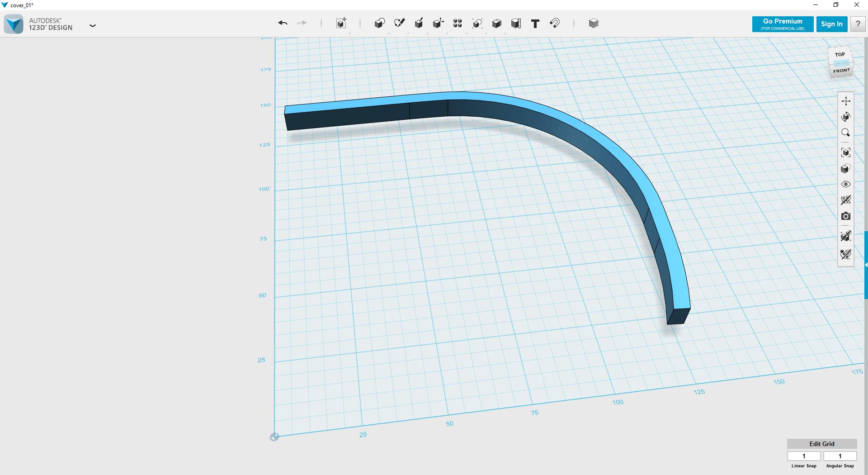Select the Text tool
The width and height of the screenshot is (868, 475).
pyautogui.click(x=535, y=23)
